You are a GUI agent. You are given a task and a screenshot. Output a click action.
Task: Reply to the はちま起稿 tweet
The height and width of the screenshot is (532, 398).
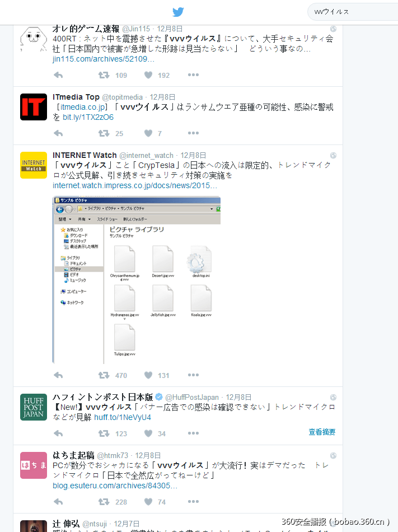[x=58, y=502]
